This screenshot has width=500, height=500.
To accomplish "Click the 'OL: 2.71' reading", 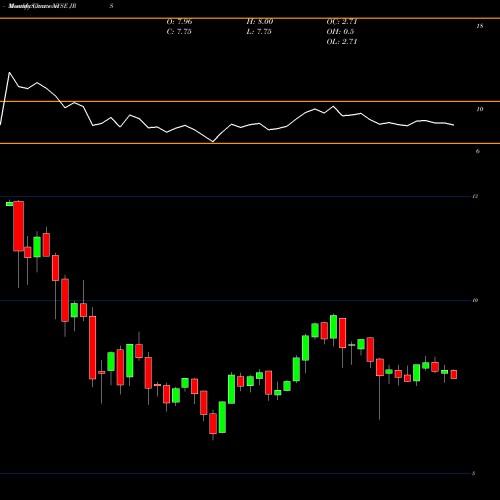I will [342, 42].
